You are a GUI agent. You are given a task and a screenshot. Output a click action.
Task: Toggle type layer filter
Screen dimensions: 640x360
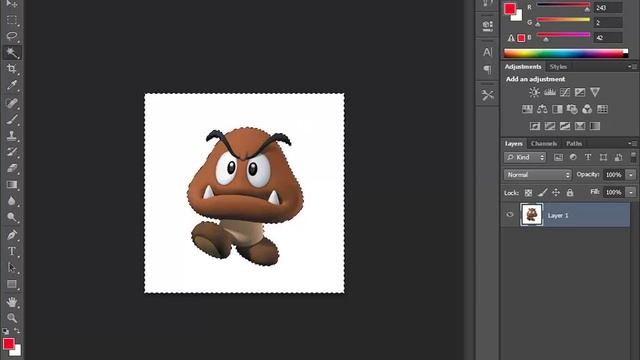[x=588, y=158]
